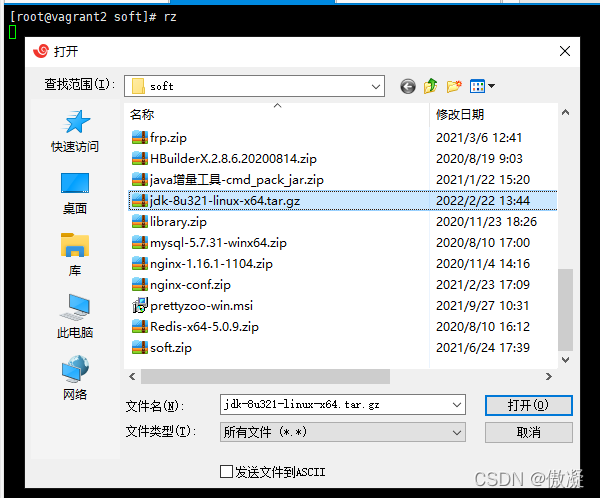This screenshot has width=600, height=498.
Task: Select Redis-x64-5.0.9.zip archive icon
Action: [x=140, y=327]
